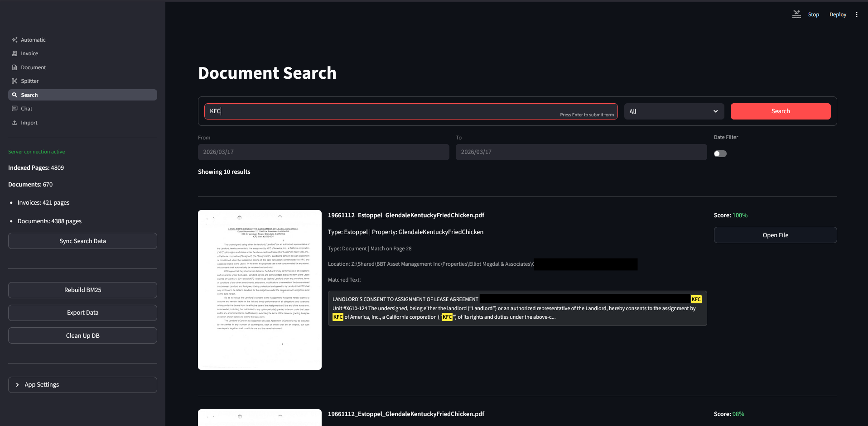Enable the Date Filter toggle
868x426 pixels.
(720, 153)
